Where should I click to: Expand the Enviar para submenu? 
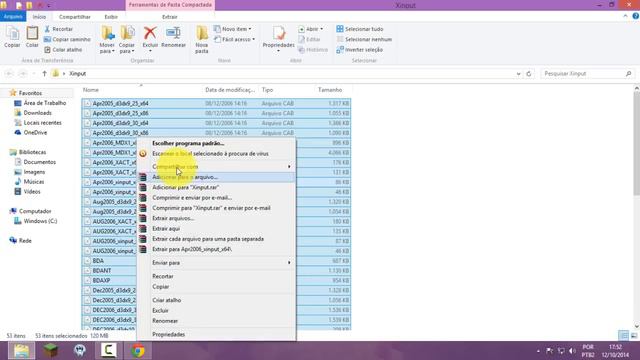point(216,262)
